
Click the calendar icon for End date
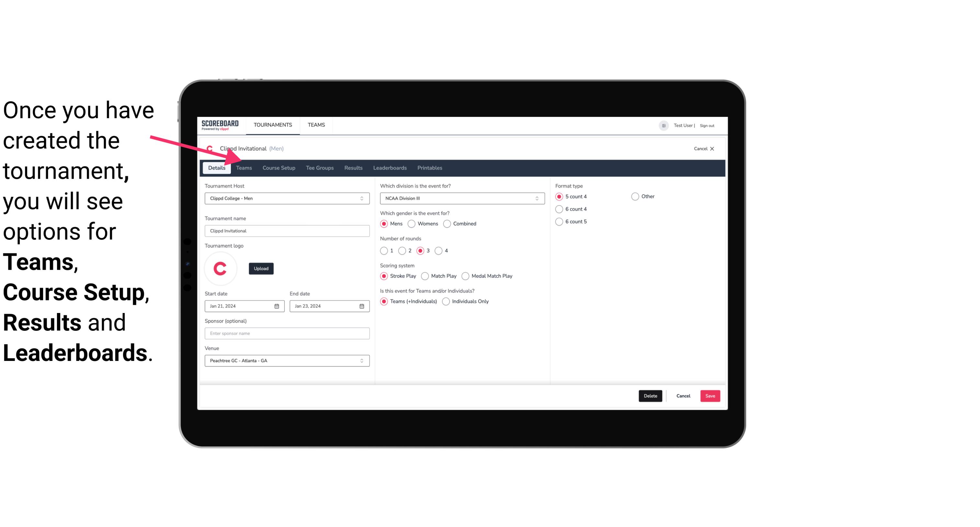(x=362, y=306)
